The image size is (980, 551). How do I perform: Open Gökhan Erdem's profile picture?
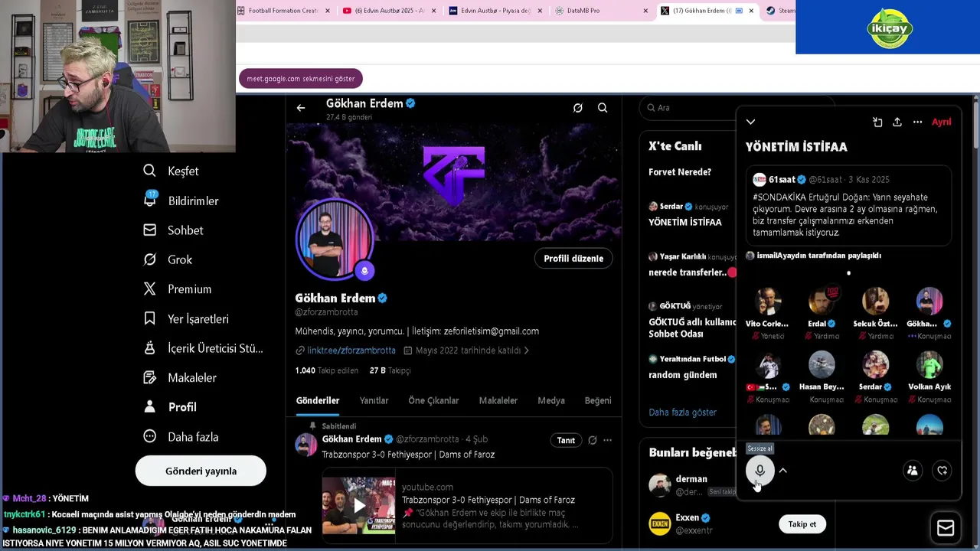coord(334,239)
